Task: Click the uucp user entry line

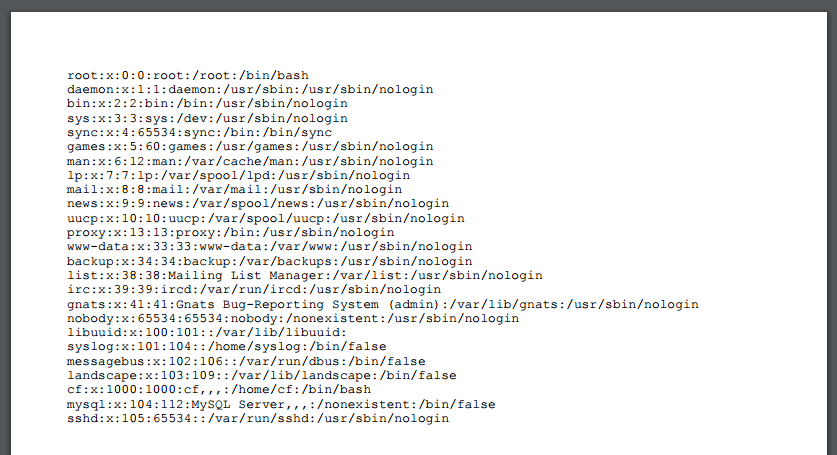Action: [254, 218]
